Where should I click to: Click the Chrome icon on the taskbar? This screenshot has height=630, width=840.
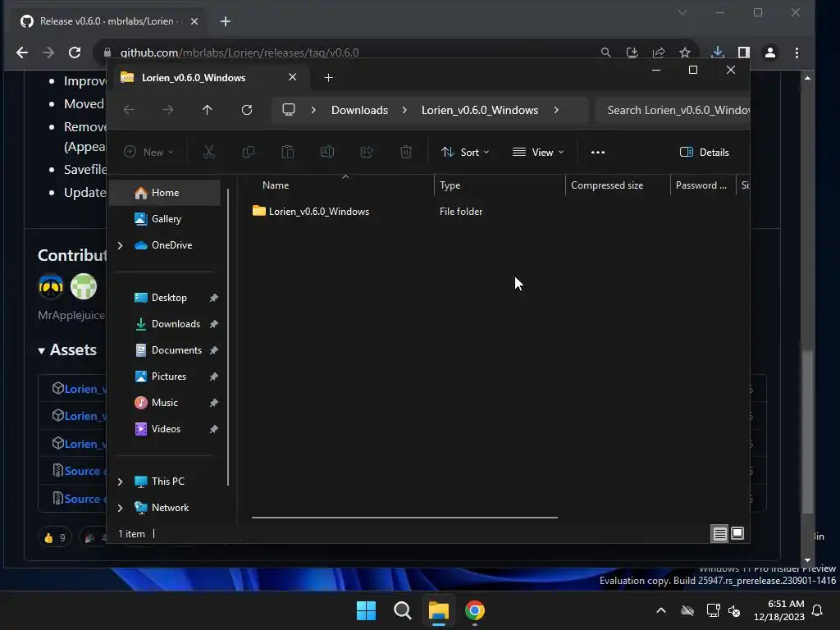click(475, 610)
